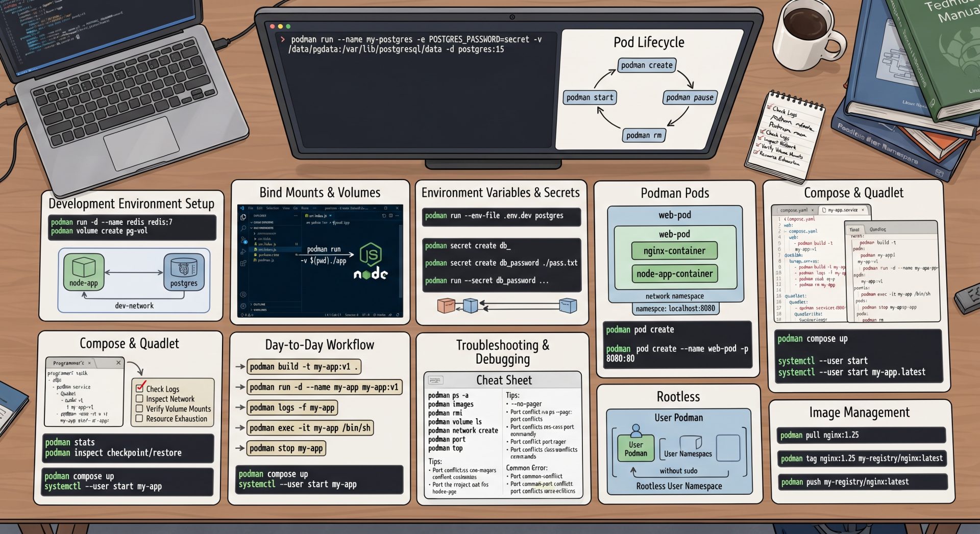Click the Node.js hexagon logo
This screenshot has width=980, height=534.
371,255
